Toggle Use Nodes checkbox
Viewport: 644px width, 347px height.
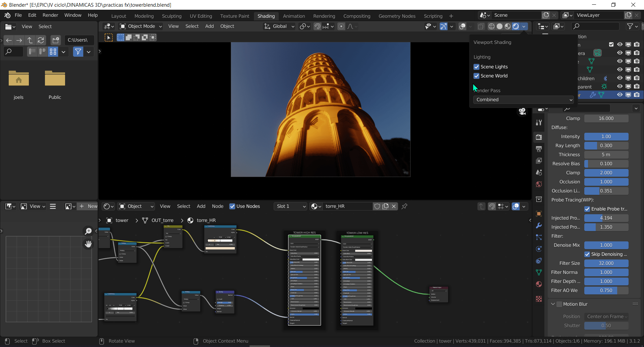232,206
